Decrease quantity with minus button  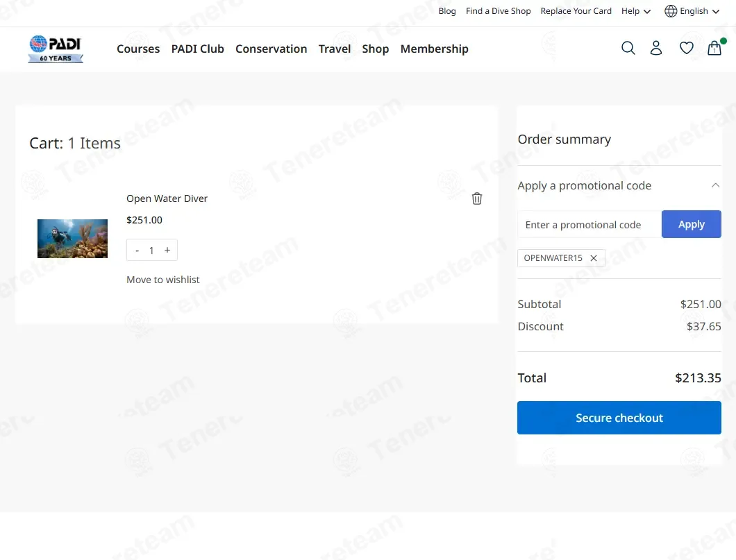(x=137, y=251)
